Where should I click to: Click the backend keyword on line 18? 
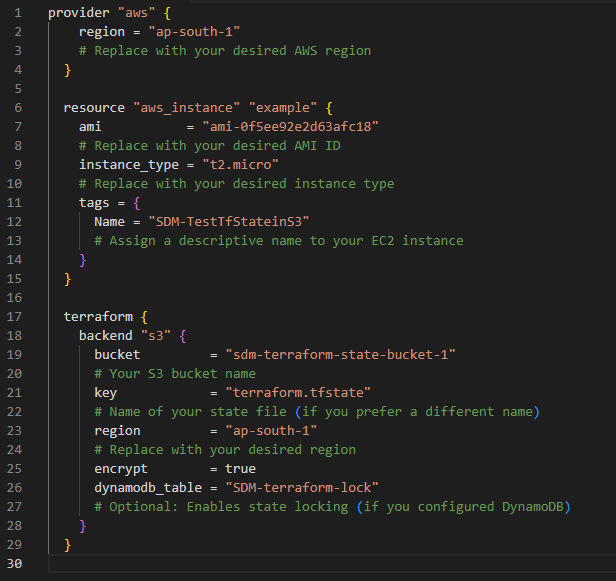106,336
